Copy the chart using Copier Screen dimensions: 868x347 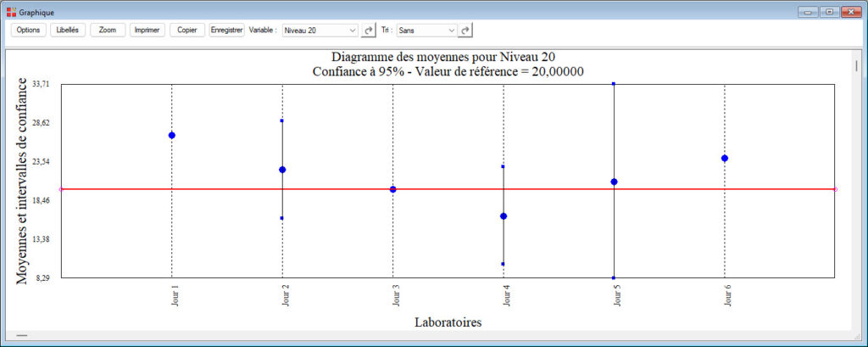click(x=186, y=30)
